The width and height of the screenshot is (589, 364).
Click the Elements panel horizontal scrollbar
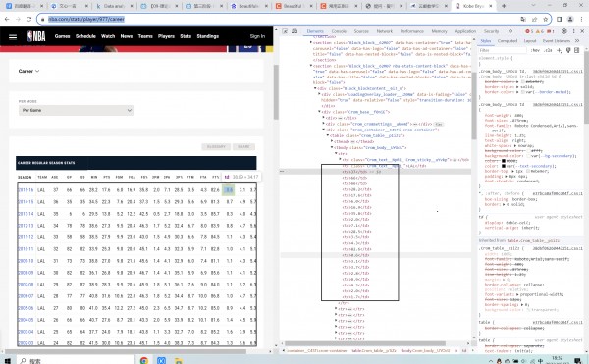[365, 343]
